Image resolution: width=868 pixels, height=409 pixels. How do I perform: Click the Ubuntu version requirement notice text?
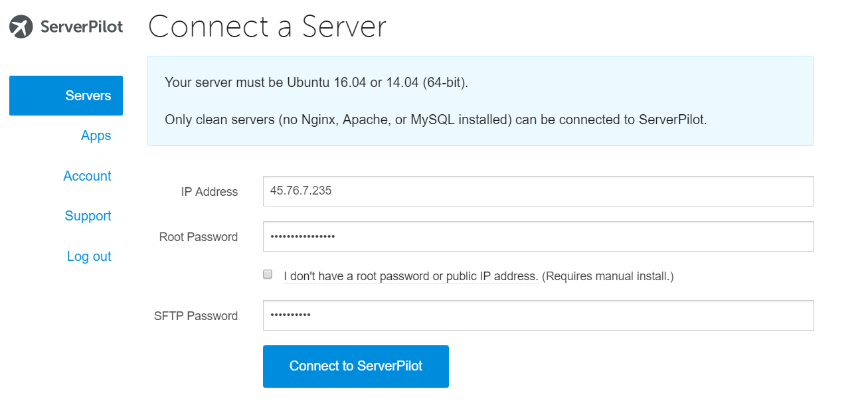tap(316, 83)
